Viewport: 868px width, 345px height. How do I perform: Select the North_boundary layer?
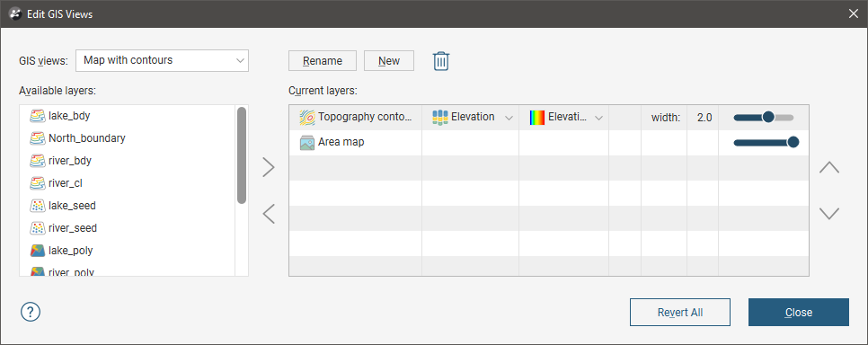click(x=87, y=138)
